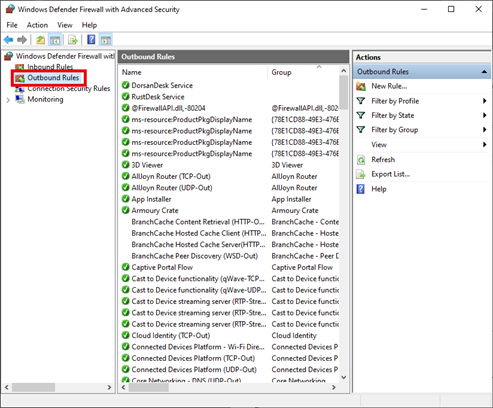Select Inbound Rules in the tree
Image resolution: width=493 pixels, height=408 pixels.
50,67
